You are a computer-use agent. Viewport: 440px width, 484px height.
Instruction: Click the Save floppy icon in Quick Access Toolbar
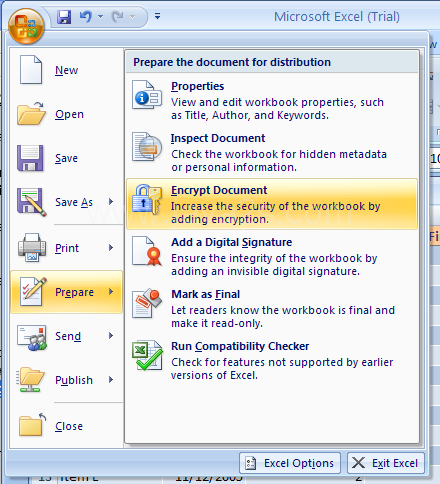click(x=64, y=16)
